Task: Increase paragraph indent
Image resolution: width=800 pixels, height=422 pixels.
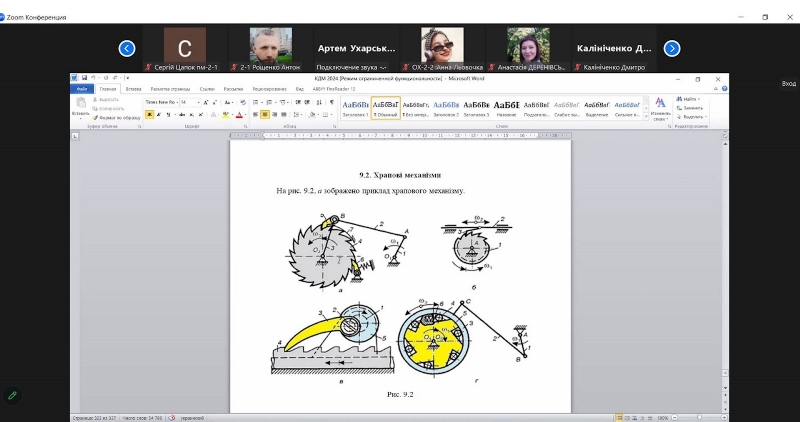Action: [x=308, y=103]
